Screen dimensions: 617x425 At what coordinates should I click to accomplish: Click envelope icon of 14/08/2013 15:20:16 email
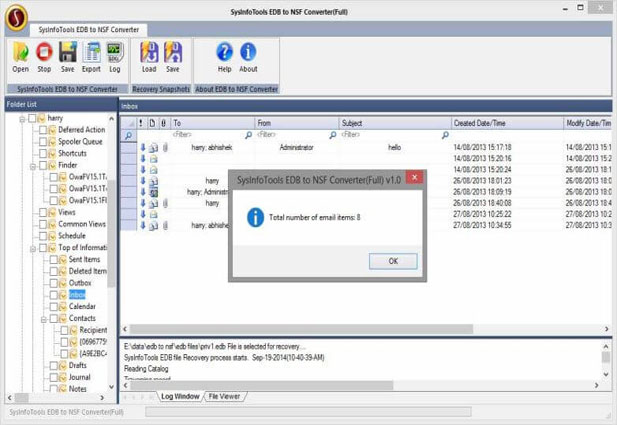coord(153,159)
